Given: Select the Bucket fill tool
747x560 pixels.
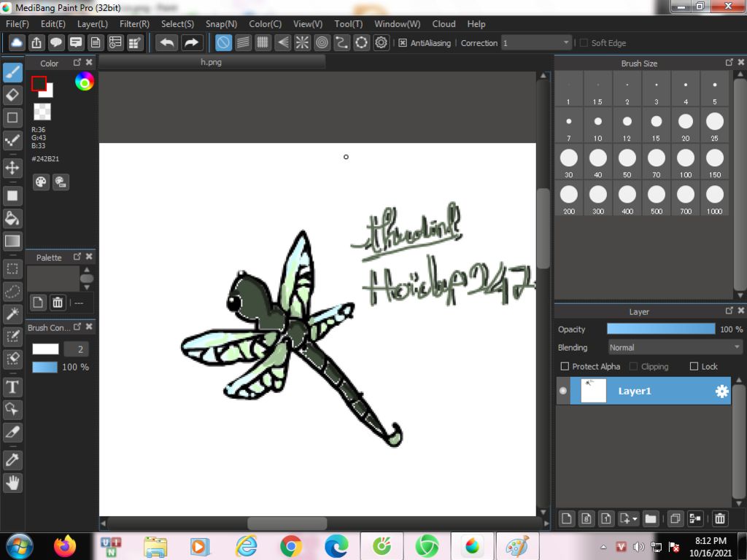Looking at the screenshot, I should (12, 218).
